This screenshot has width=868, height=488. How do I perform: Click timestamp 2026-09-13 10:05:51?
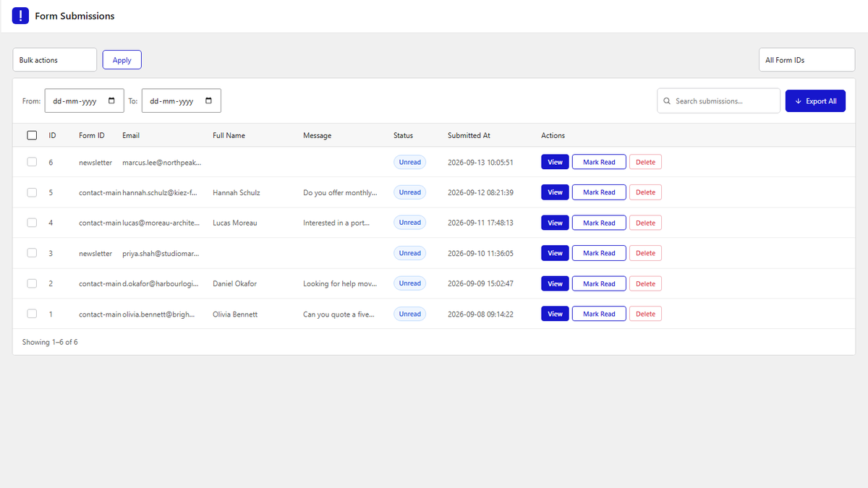click(x=480, y=162)
